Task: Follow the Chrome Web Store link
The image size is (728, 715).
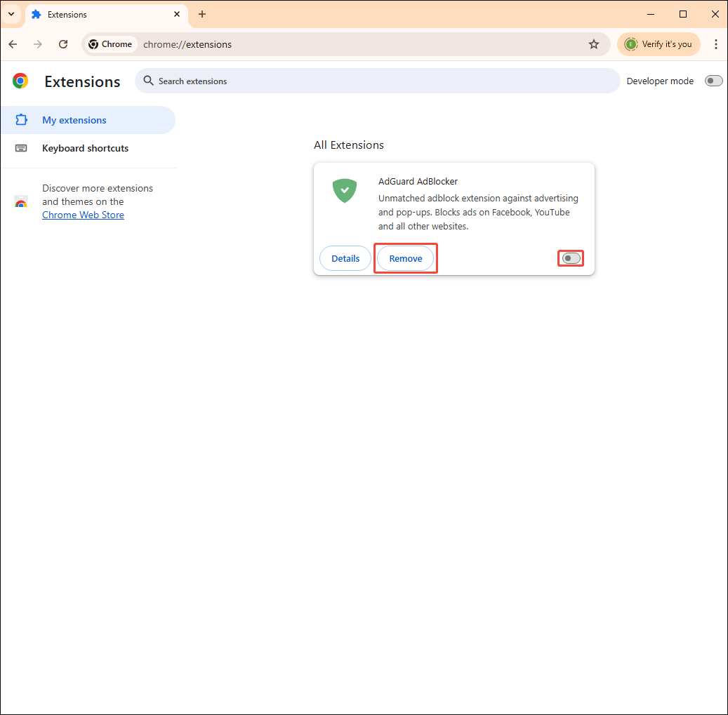Action: (x=83, y=214)
